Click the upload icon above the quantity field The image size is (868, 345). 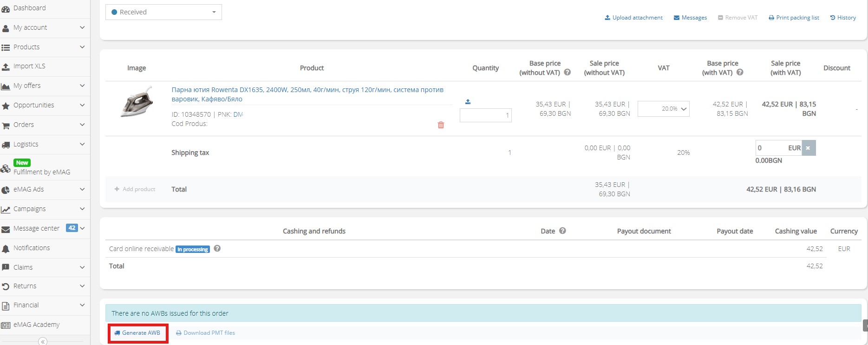[468, 101]
